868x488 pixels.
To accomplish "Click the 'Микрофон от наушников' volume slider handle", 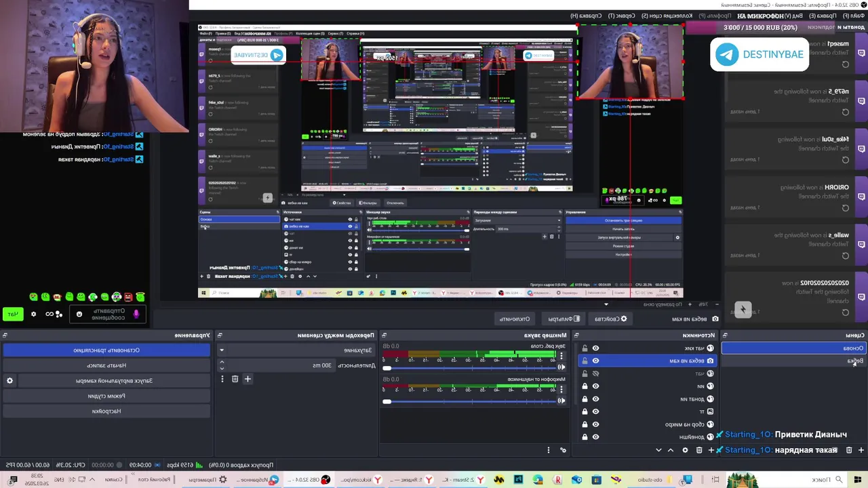I will coord(387,401).
